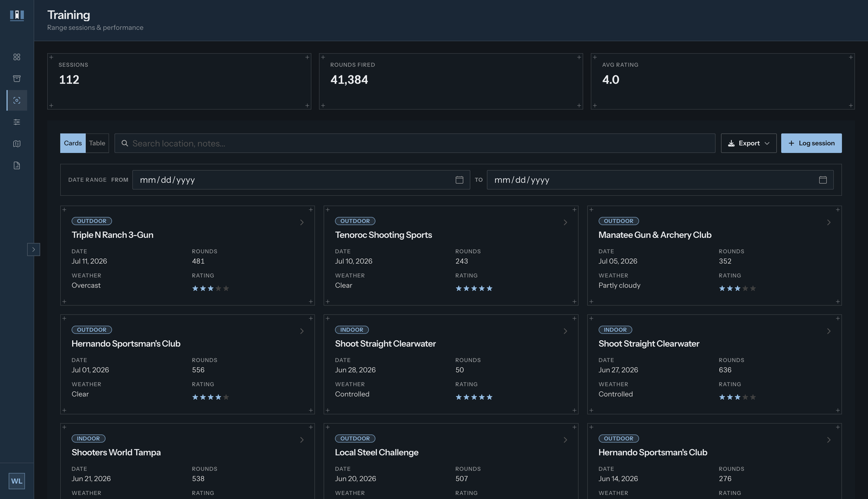Open the Hernando Sportsman's Club Jul 01 card

[187, 364]
